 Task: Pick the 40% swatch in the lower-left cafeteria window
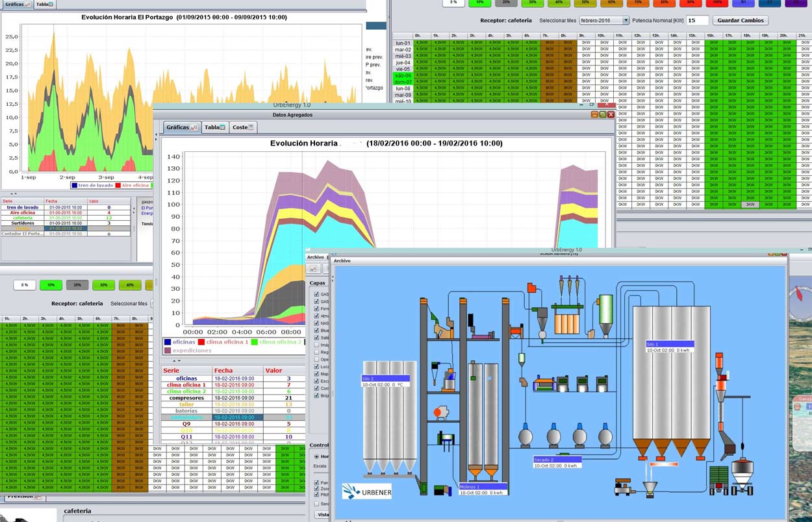[x=130, y=285]
